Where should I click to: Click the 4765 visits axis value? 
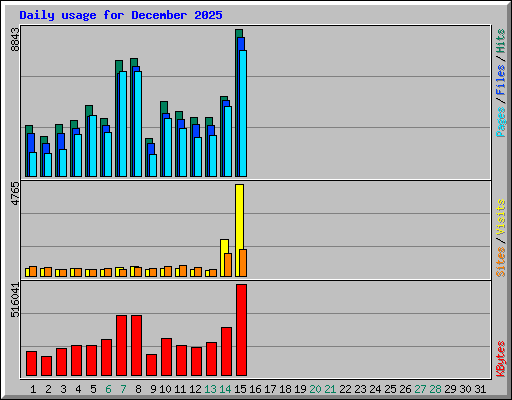[x=15, y=194]
